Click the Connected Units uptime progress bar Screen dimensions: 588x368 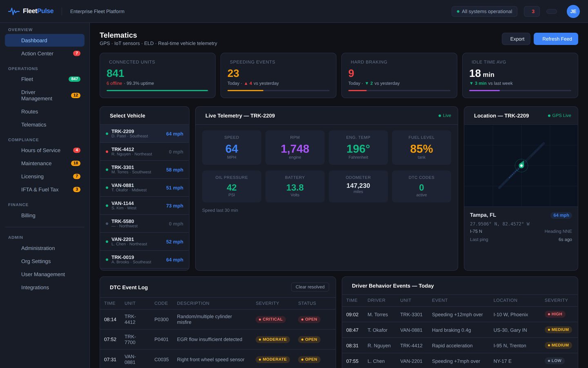[x=157, y=90]
